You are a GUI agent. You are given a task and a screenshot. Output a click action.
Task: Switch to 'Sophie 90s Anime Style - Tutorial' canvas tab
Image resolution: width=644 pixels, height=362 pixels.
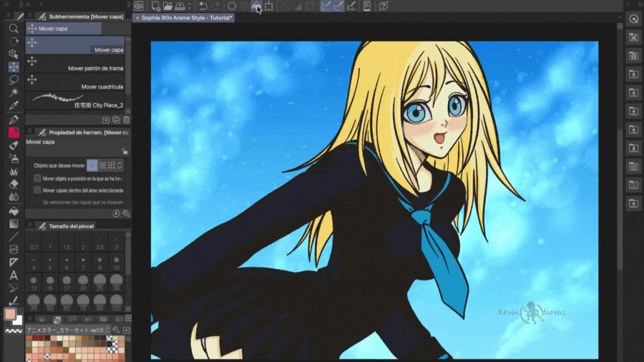point(184,18)
